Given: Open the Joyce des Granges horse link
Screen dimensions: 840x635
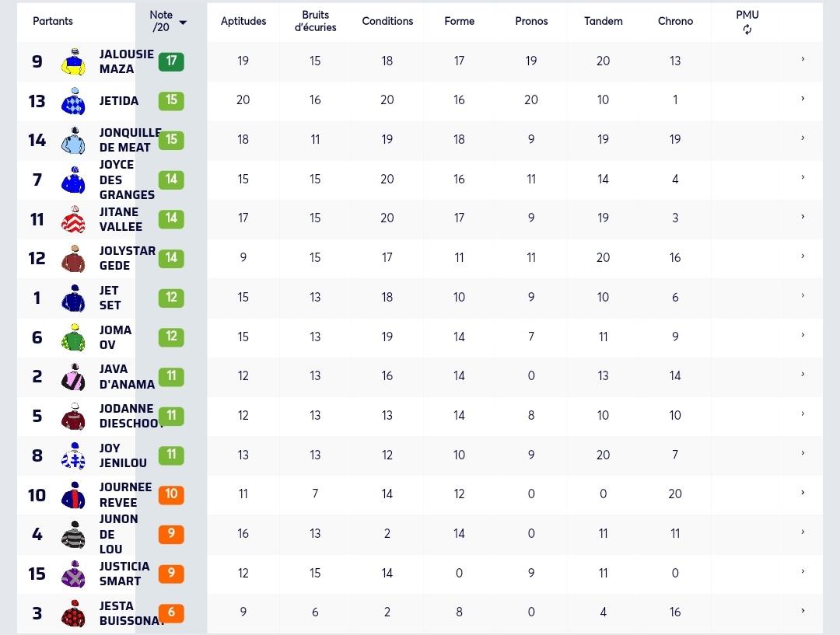Looking at the screenshot, I should tap(127, 180).
